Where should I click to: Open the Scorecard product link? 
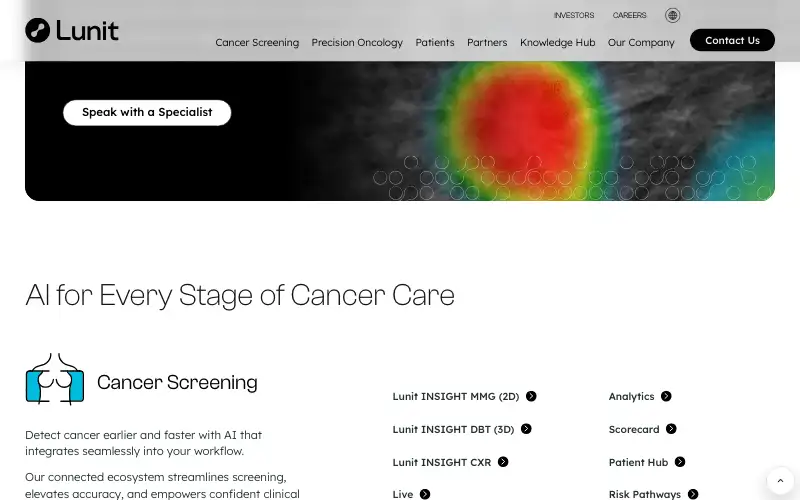[634, 429]
